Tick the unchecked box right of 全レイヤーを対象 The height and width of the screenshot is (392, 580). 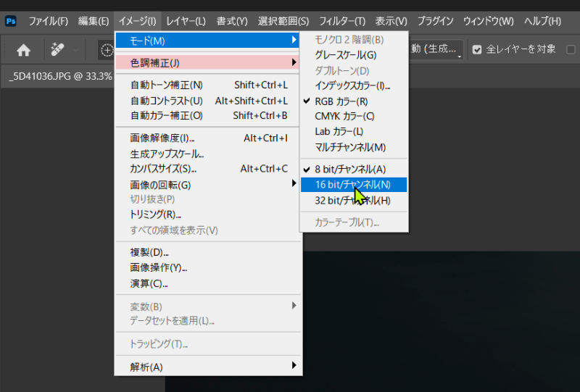point(571,50)
